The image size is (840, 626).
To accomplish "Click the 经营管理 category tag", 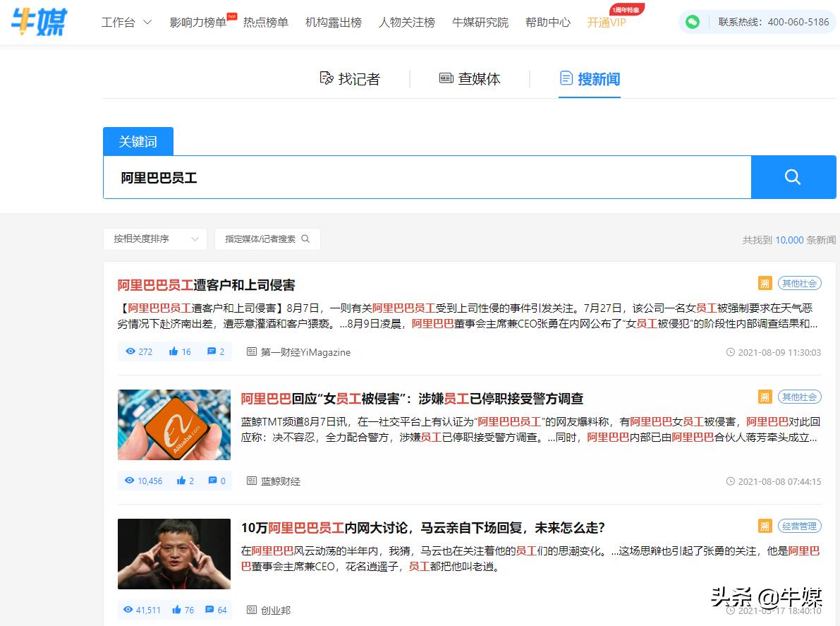I will 799,526.
